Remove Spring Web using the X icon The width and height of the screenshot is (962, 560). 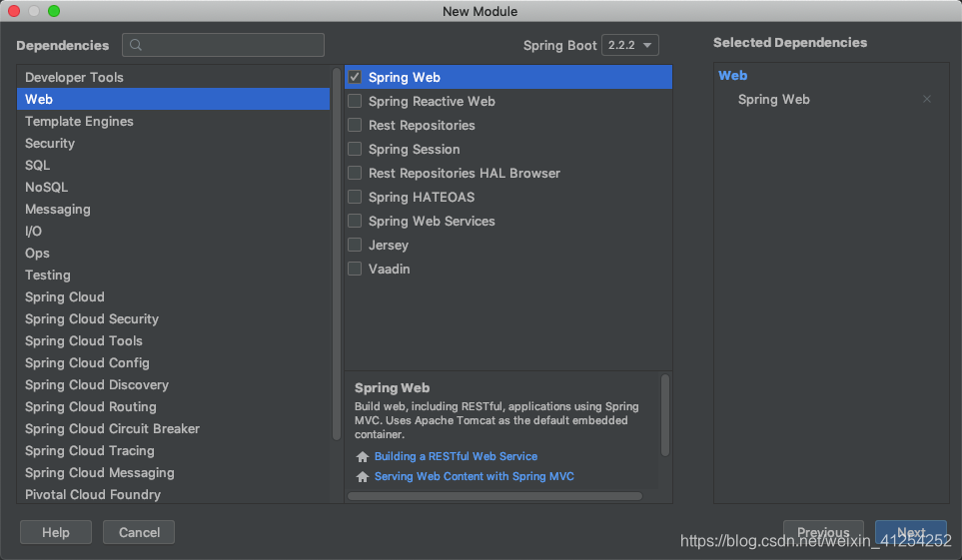[x=926, y=99]
